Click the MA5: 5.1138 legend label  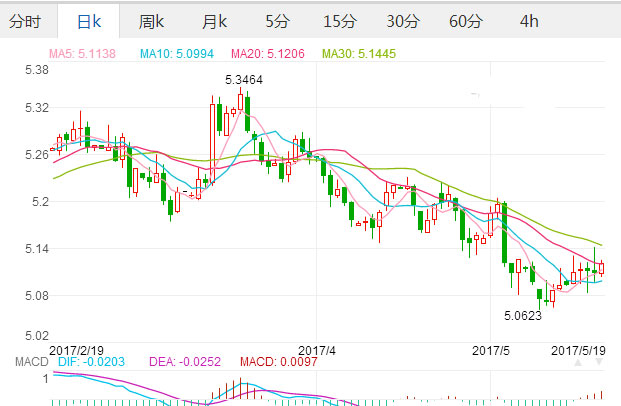click(82, 53)
